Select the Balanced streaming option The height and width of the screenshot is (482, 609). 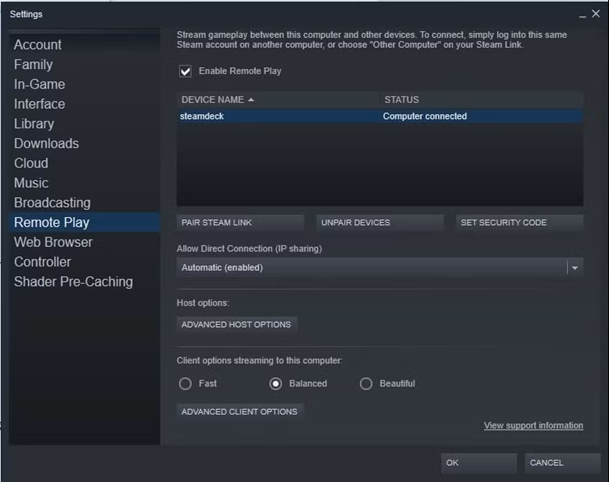click(x=276, y=384)
